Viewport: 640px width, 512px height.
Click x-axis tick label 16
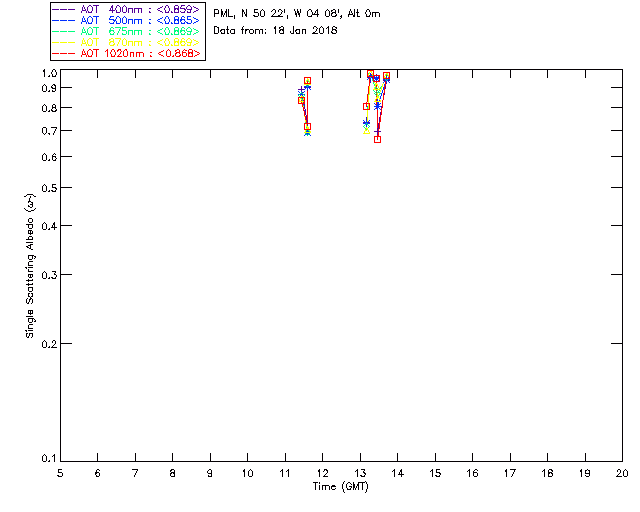point(473,473)
